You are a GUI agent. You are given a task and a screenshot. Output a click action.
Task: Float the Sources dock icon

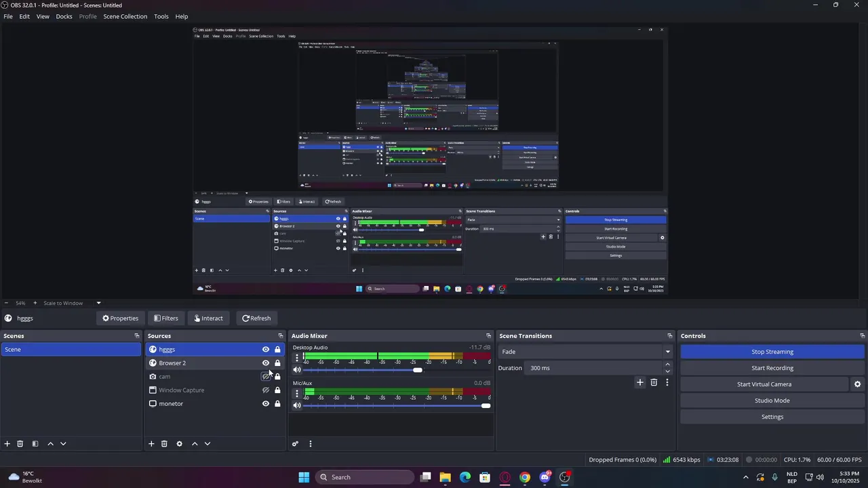[x=281, y=336]
